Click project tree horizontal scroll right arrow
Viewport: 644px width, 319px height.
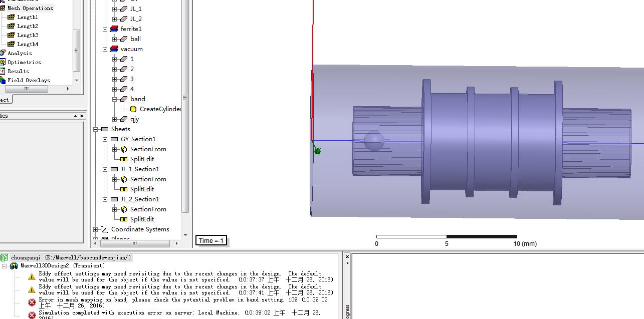pyautogui.click(x=68, y=89)
